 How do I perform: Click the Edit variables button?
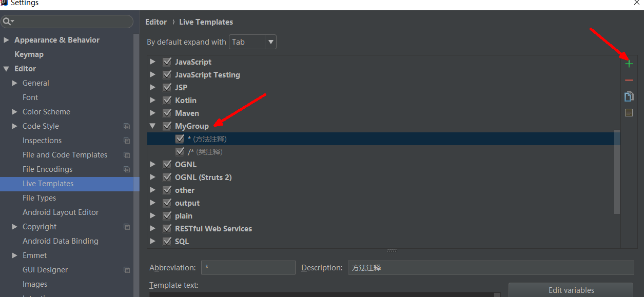571,290
